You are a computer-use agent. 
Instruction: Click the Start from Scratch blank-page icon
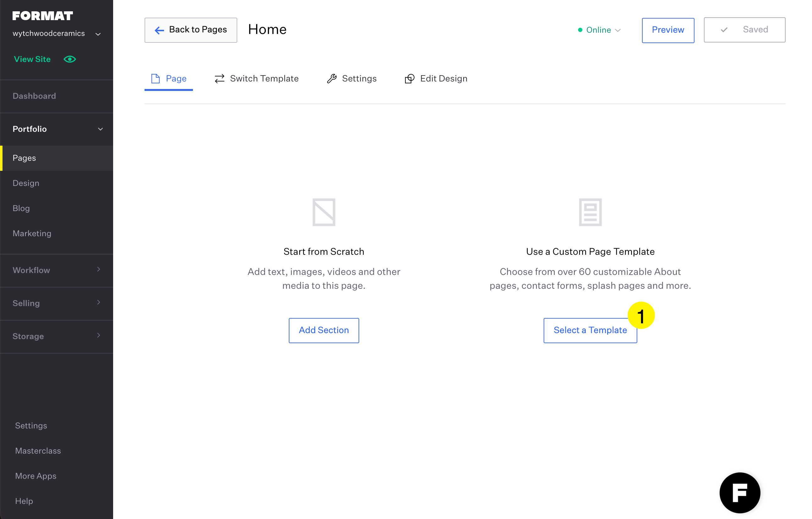point(324,212)
